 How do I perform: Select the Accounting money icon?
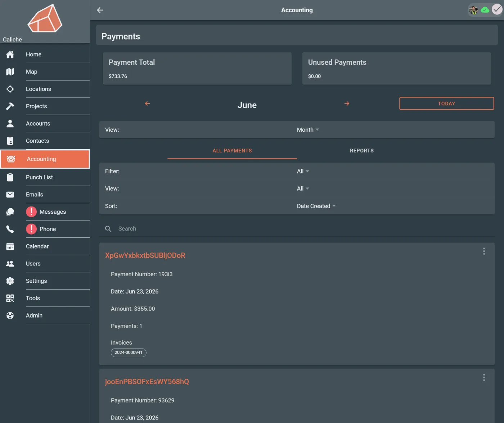tap(11, 159)
